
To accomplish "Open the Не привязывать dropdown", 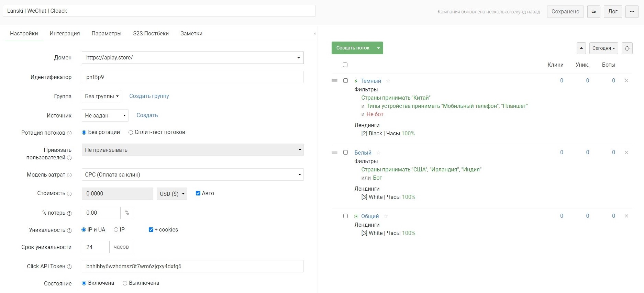I will pyautogui.click(x=193, y=150).
